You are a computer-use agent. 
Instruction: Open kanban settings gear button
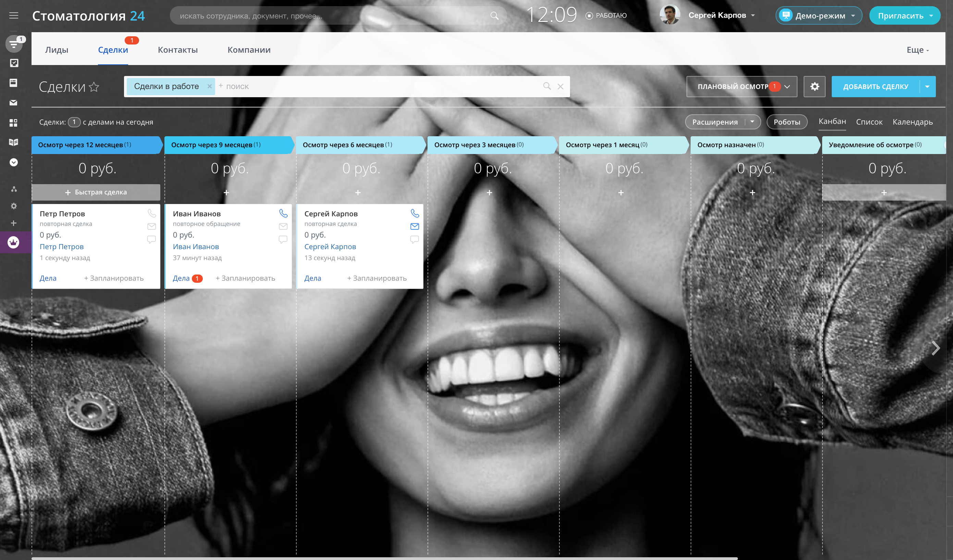814,87
